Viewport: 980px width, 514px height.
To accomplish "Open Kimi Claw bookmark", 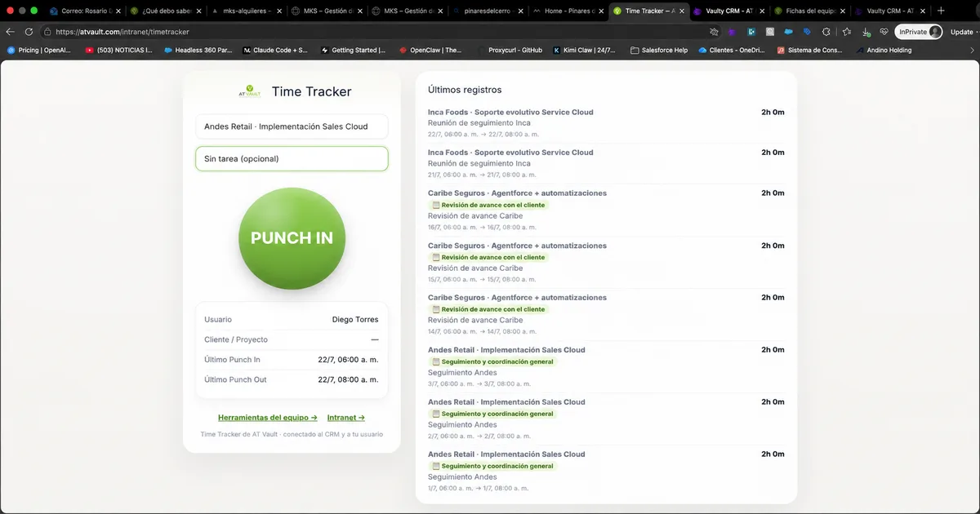I will point(585,50).
